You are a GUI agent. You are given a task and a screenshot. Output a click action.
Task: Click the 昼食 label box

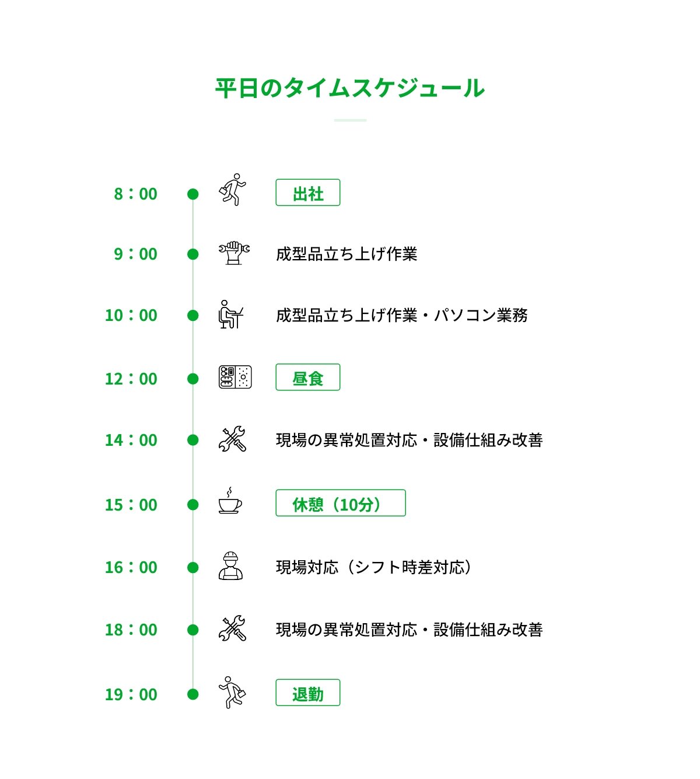(x=308, y=378)
